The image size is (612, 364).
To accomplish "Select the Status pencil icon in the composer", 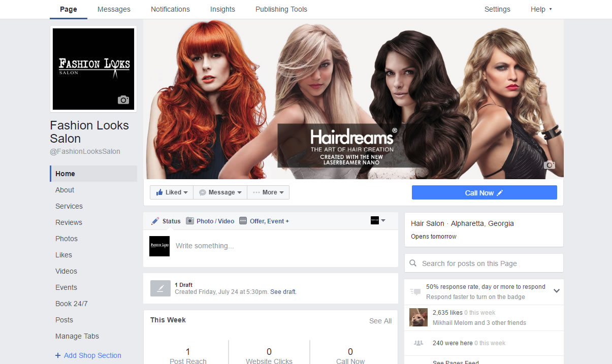I will [x=155, y=221].
